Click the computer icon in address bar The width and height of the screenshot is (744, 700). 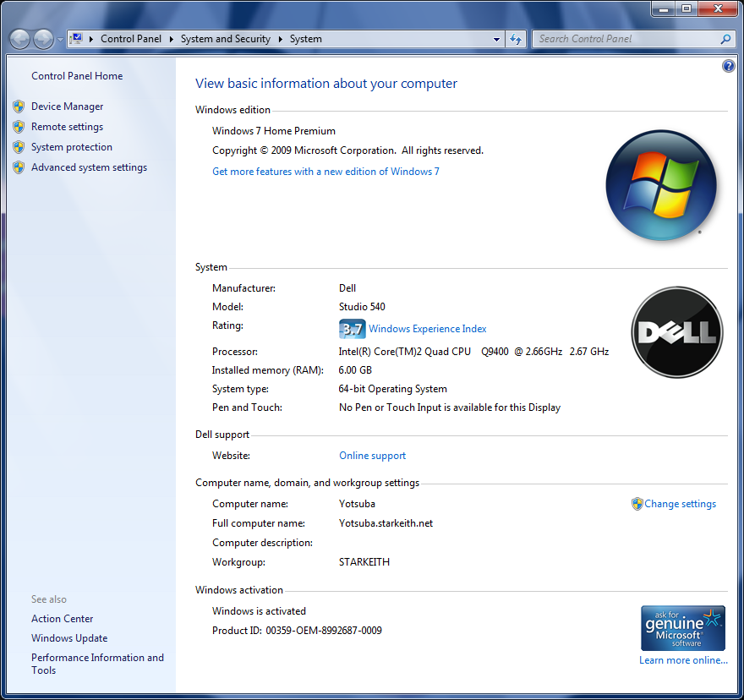click(76, 38)
